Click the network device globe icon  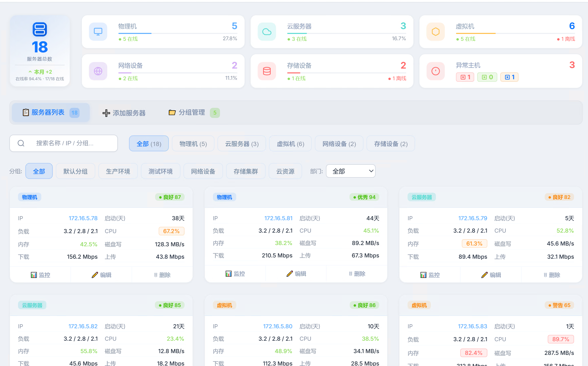pyautogui.click(x=98, y=71)
